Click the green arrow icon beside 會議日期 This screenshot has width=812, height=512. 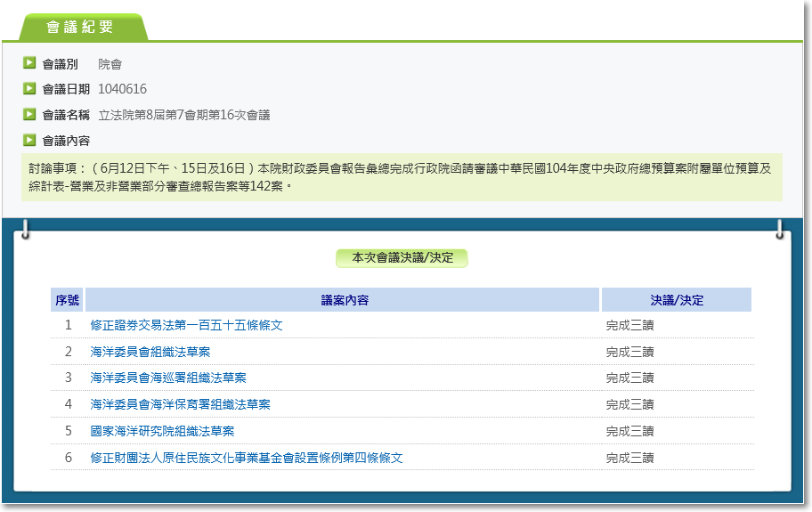[x=29, y=88]
